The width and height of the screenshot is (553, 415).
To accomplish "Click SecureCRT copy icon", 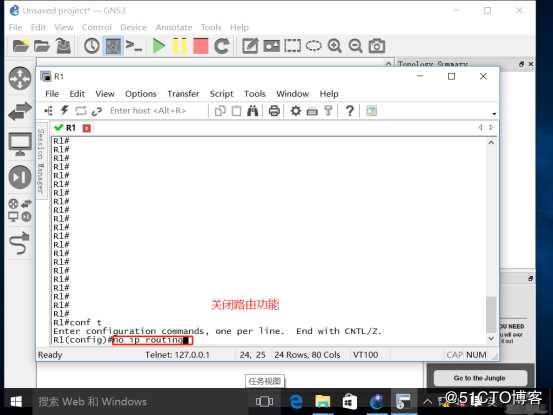I will click(220, 111).
